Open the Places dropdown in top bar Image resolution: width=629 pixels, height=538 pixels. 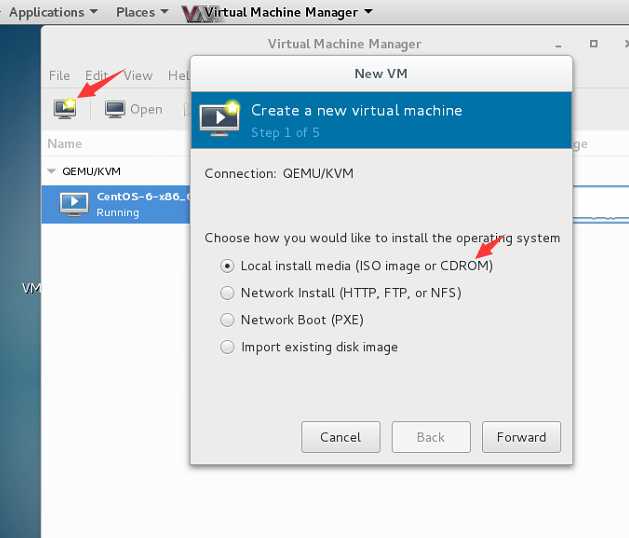pos(142,12)
